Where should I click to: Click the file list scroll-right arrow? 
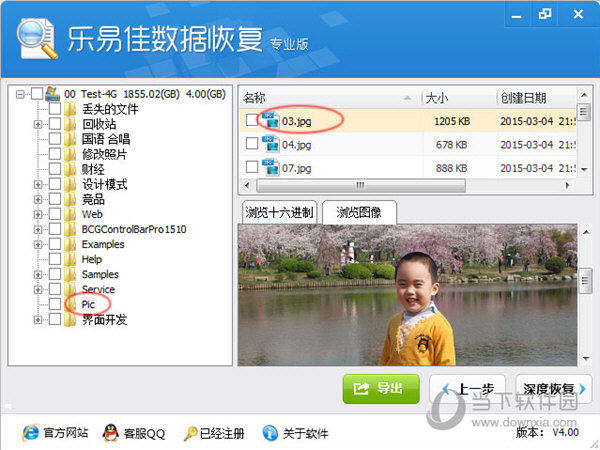(567, 185)
